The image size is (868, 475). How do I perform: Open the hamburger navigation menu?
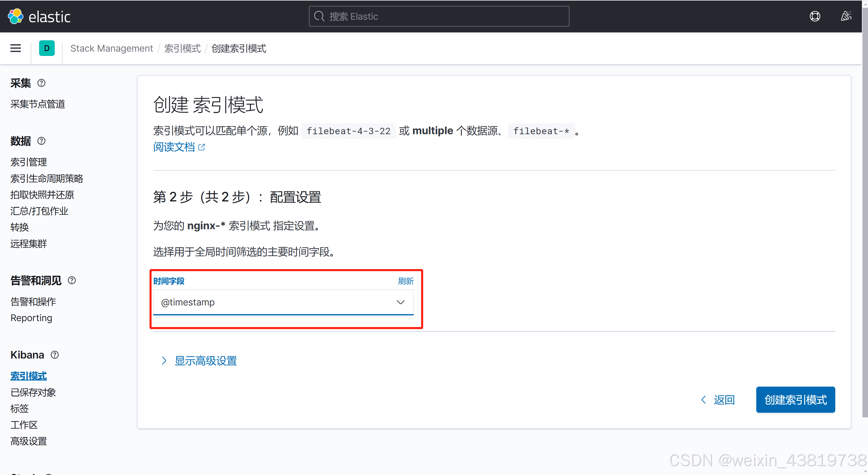point(16,48)
